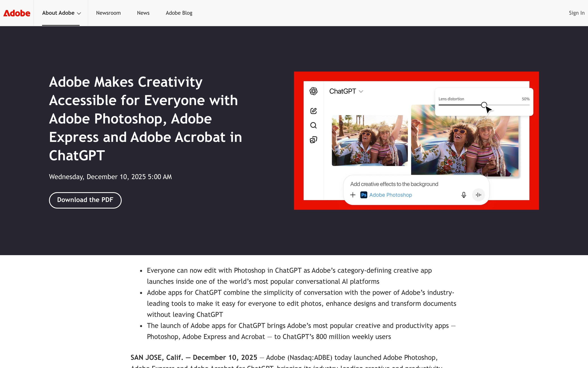Click the search magnifier icon in ChatGPT sidebar
The width and height of the screenshot is (588, 368).
tap(313, 125)
